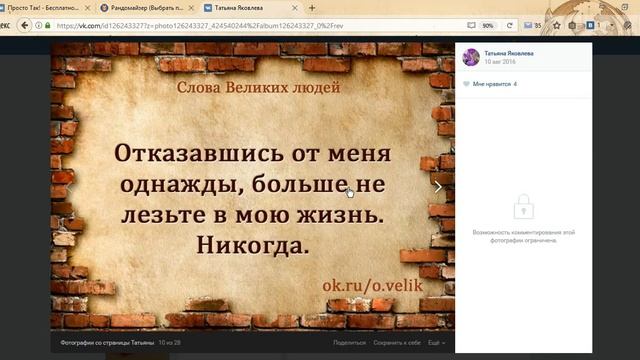This screenshot has height=360, width=640.
Task: Open the 'Татьяна Яковлева' author link
Action: (x=509, y=53)
